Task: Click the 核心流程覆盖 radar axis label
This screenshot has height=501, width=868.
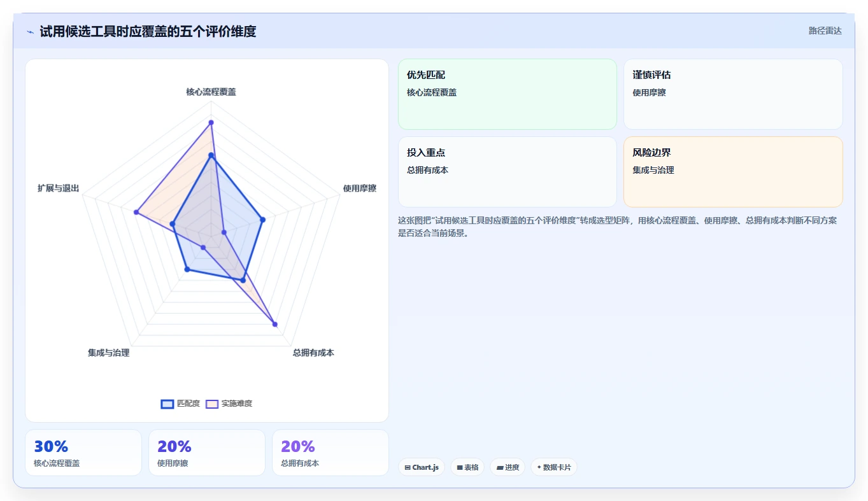Action: 211,92
